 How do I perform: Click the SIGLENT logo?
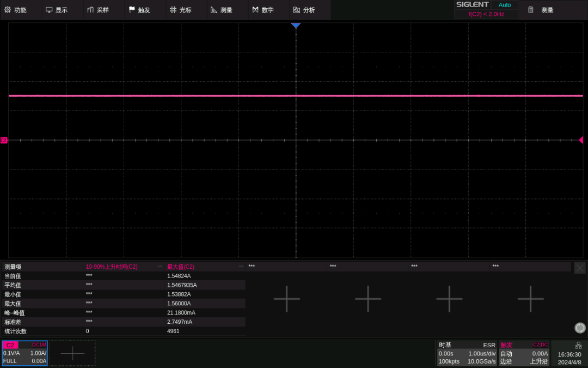click(472, 4)
